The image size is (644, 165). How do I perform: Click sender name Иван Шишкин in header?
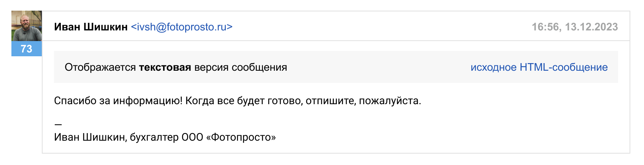point(91,27)
